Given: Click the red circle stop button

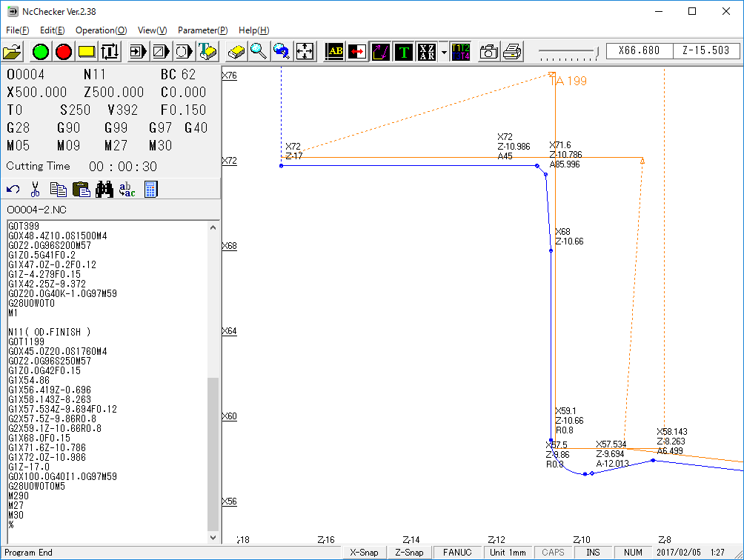Looking at the screenshot, I should [64, 51].
